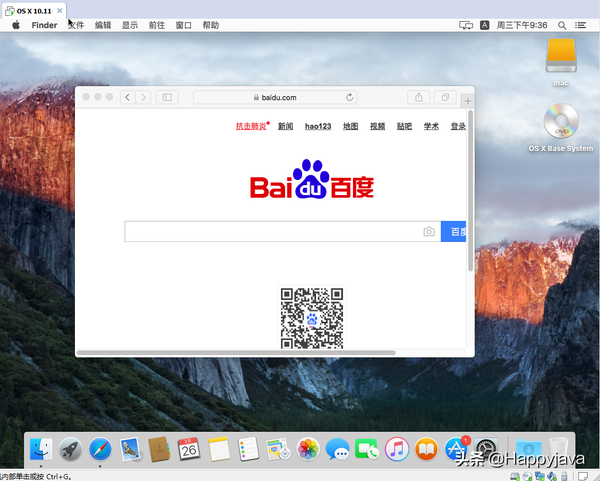
Task: Open Contacts book icon in Dock
Action: click(159, 449)
